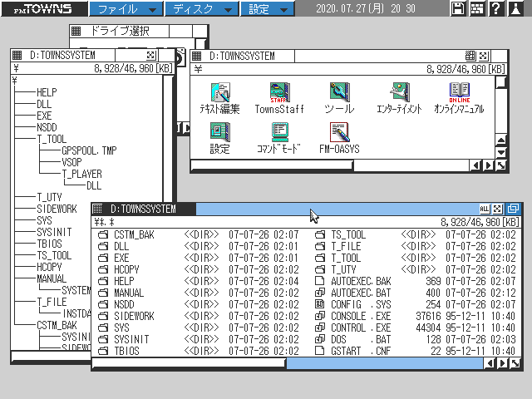Click the down arrow of icon window scrollbar

click(x=501, y=152)
